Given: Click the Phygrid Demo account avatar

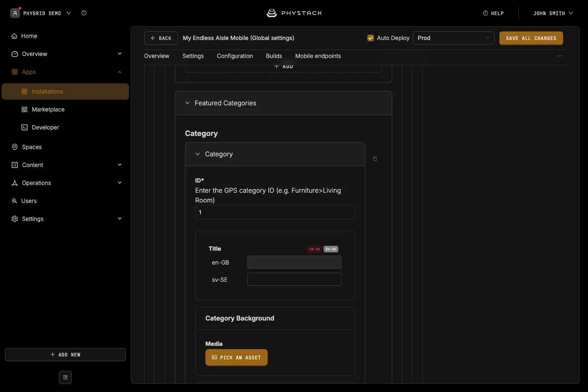Looking at the screenshot, I should pyautogui.click(x=15, y=13).
